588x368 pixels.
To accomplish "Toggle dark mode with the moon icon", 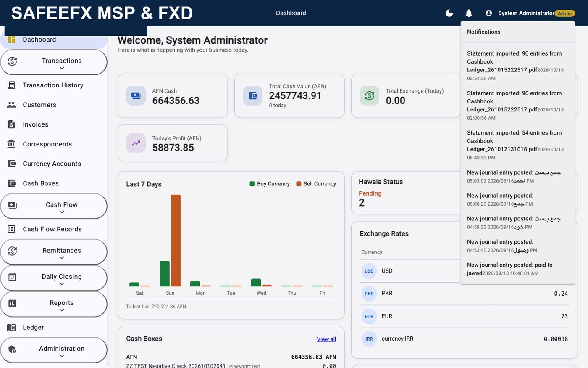I will pyautogui.click(x=449, y=13).
